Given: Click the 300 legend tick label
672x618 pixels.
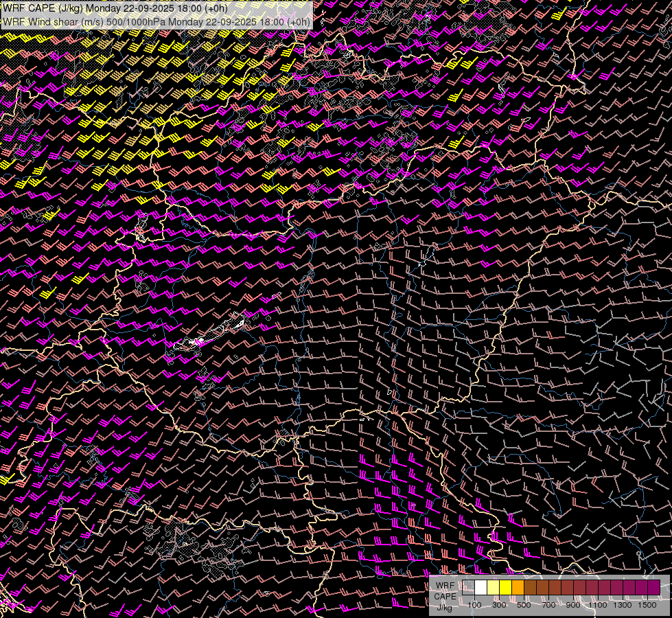Looking at the screenshot, I should (499, 604).
